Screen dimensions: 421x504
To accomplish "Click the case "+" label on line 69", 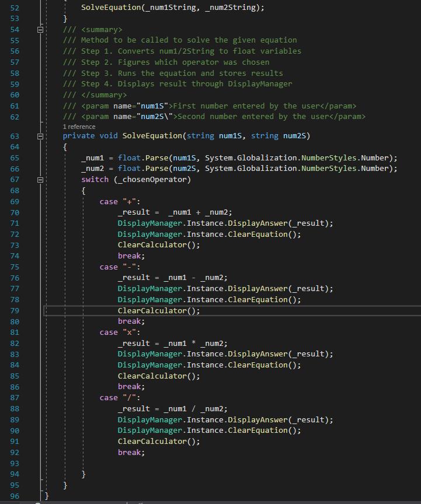I will (x=120, y=201).
